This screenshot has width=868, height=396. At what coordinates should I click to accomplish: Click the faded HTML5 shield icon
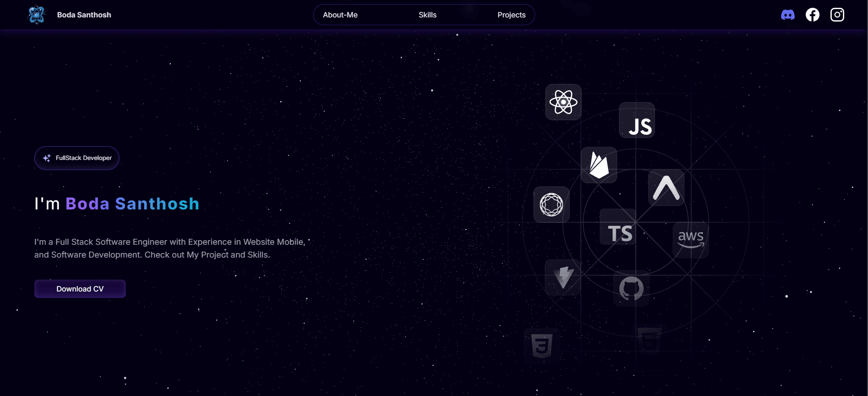pos(649,340)
